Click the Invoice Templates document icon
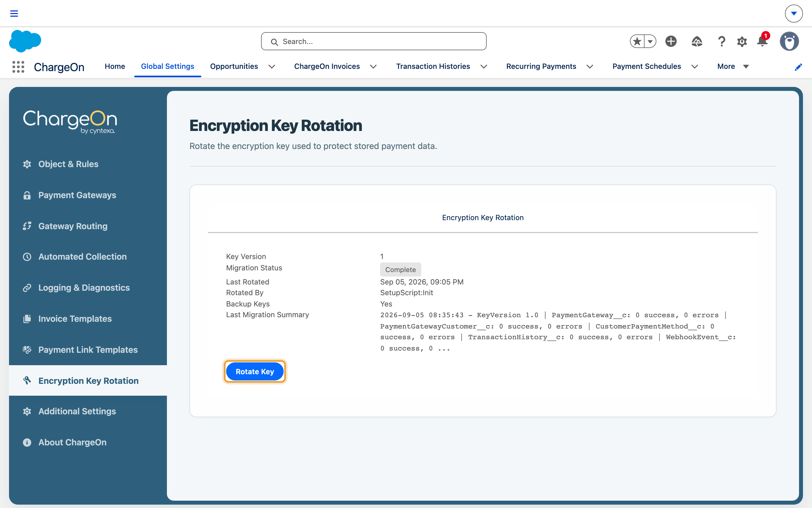 point(27,319)
